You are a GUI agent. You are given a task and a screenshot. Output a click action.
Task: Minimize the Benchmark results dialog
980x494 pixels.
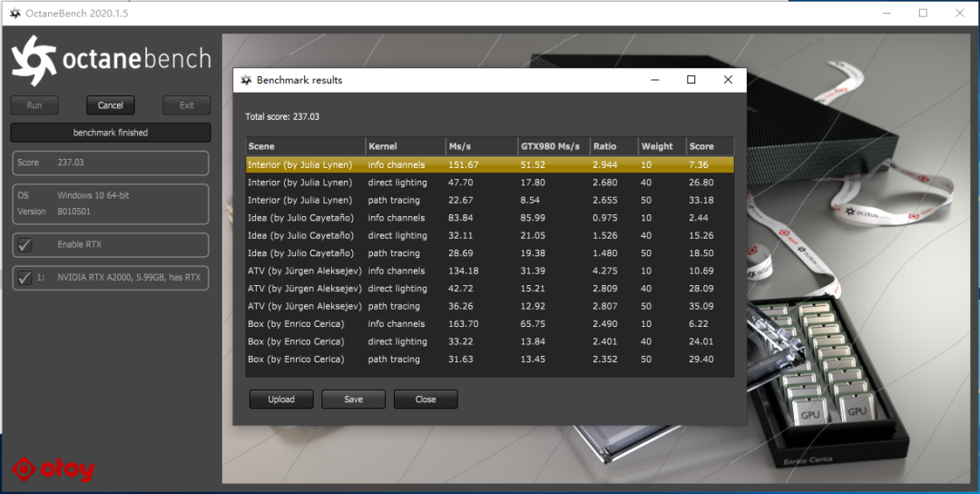(655, 79)
